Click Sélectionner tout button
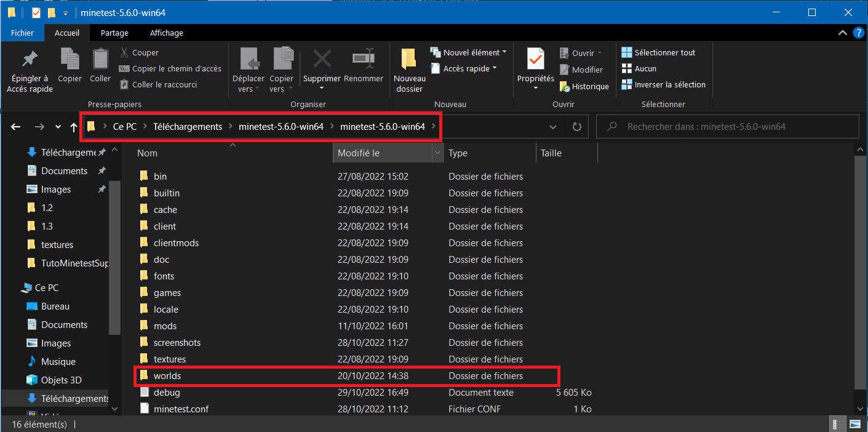 [x=664, y=52]
